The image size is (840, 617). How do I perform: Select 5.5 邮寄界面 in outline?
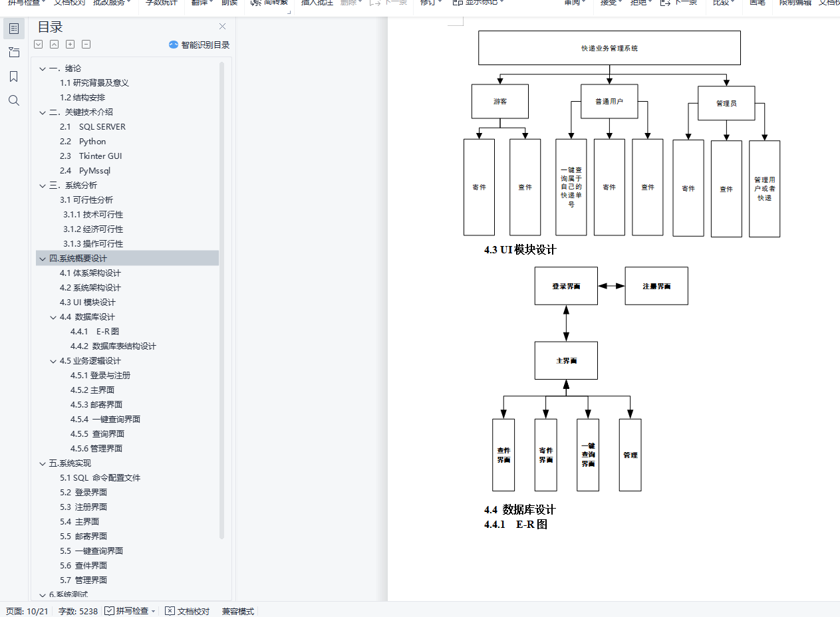tap(83, 537)
